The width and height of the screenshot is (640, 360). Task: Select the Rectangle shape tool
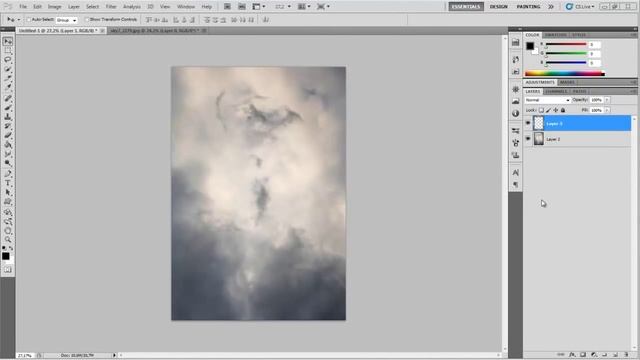pyautogui.click(x=8, y=202)
